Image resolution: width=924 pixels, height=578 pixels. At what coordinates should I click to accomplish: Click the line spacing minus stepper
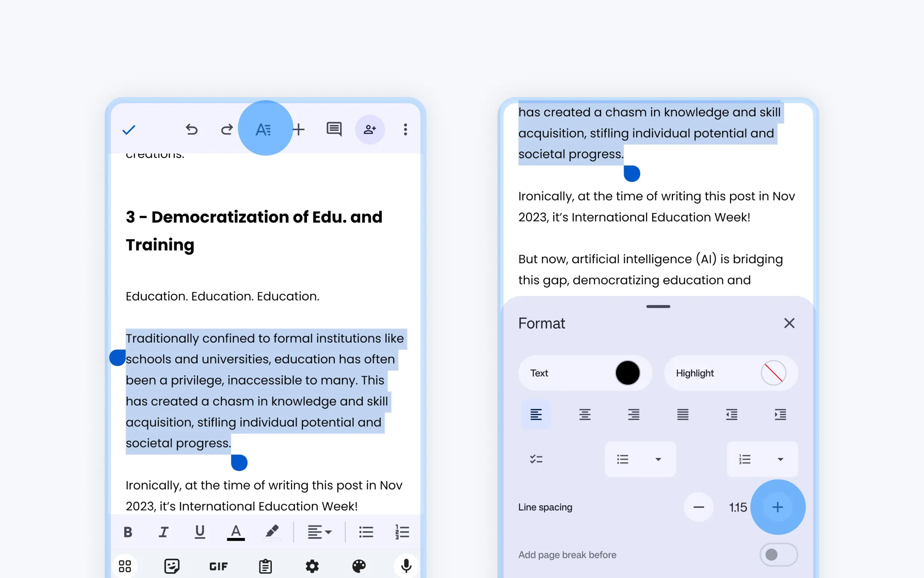click(699, 507)
